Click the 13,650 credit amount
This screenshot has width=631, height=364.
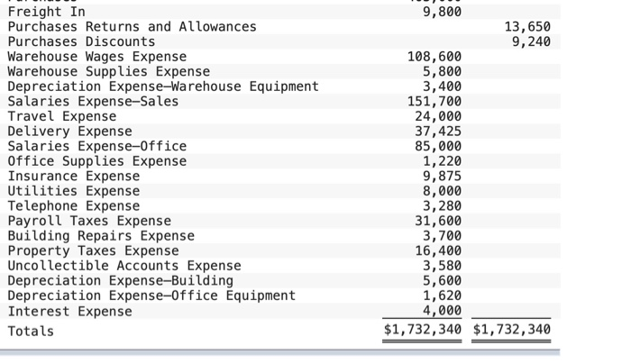pos(527,26)
